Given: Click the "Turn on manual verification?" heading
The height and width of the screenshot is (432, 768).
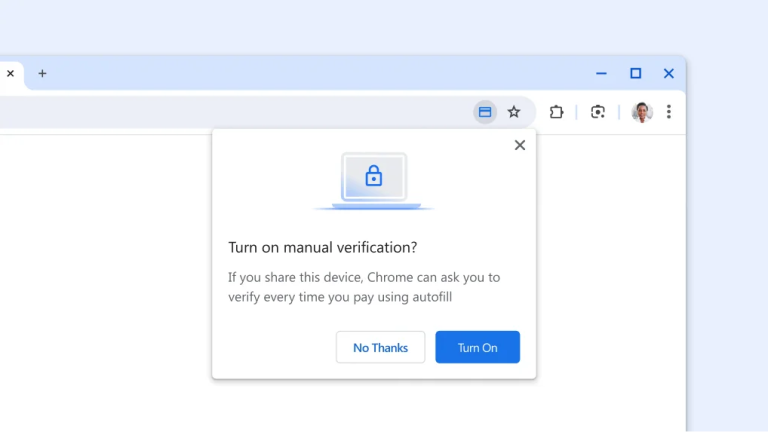Looking at the screenshot, I should [x=322, y=247].
